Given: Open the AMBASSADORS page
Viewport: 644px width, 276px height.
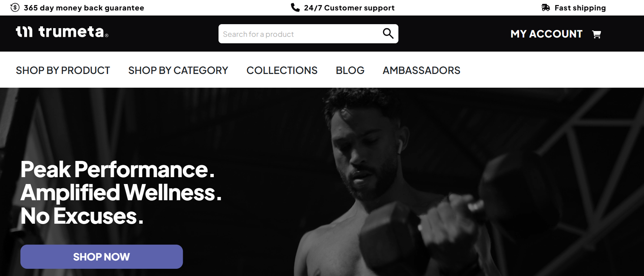Looking at the screenshot, I should [422, 70].
